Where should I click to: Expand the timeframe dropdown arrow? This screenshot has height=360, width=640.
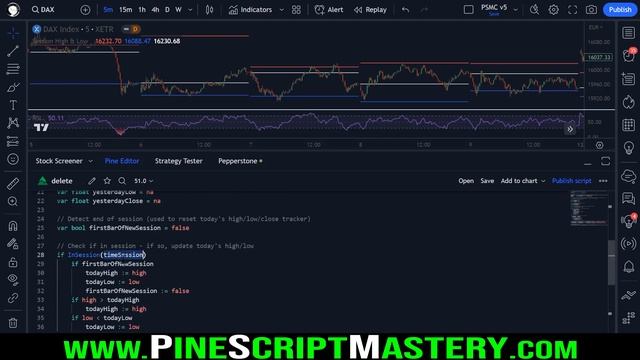click(x=190, y=10)
